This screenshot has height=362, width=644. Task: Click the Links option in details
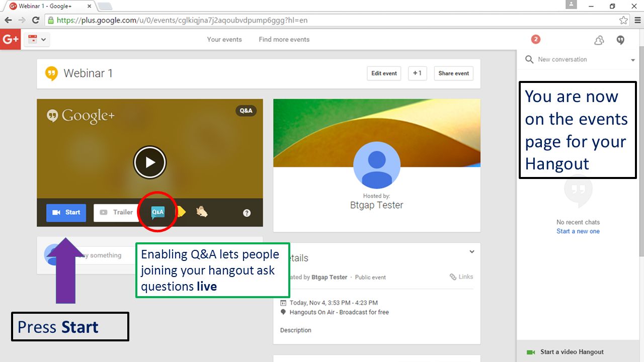pos(461,277)
